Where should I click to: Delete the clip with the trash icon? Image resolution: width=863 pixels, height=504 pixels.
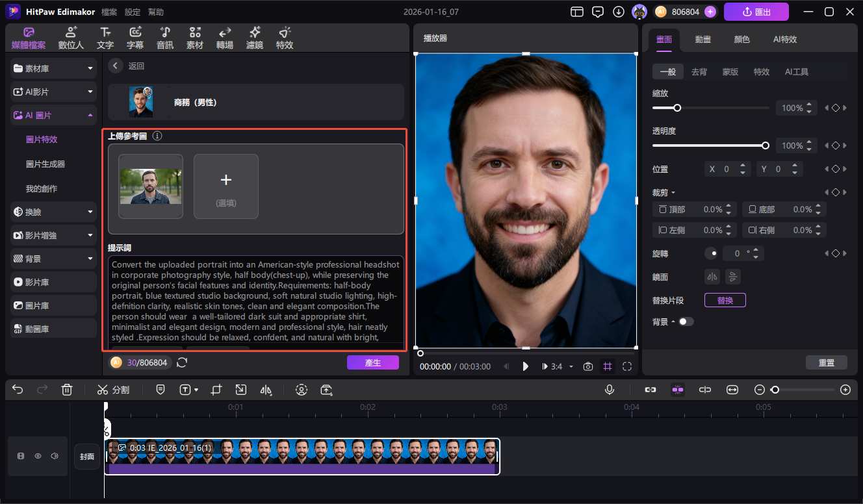coord(67,390)
